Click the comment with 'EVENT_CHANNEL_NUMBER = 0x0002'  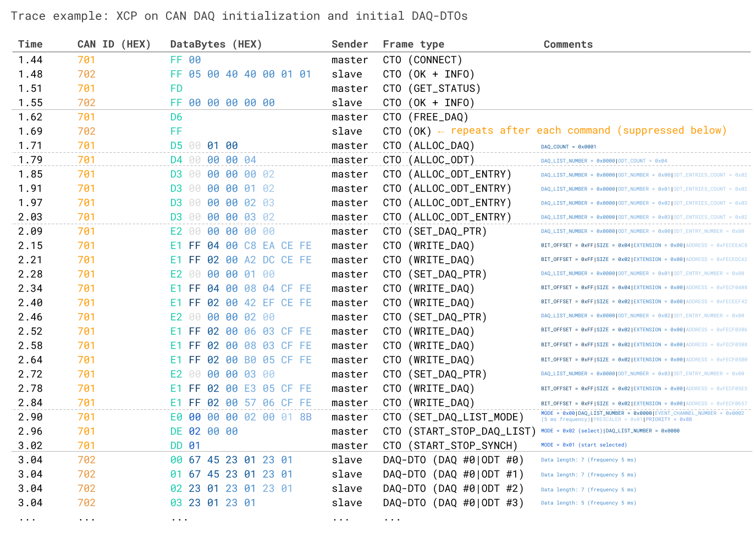coord(643,416)
